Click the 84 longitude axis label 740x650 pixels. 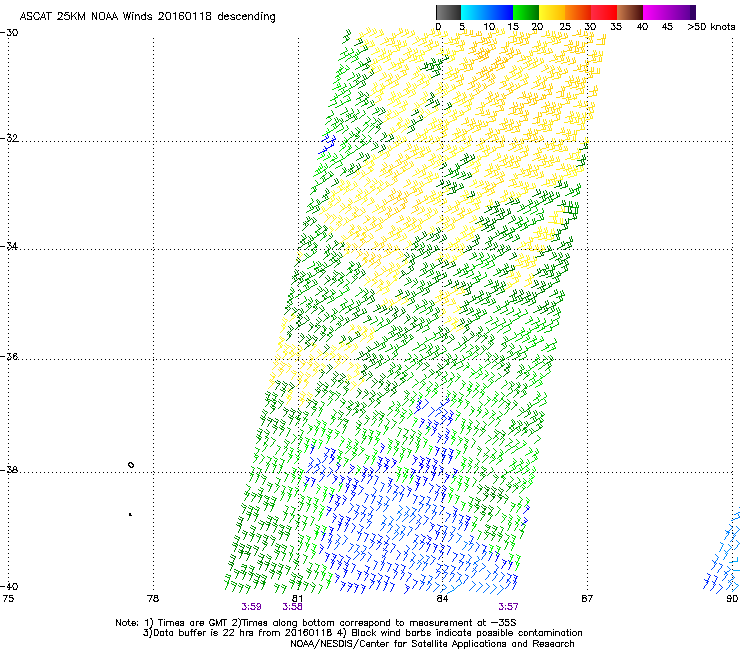(x=442, y=599)
